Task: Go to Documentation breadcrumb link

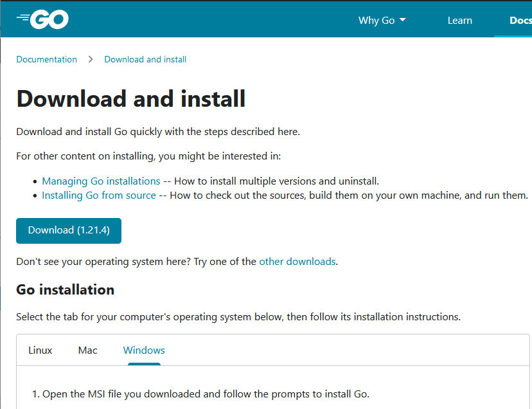Action: pyautogui.click(x=46, y=59)
